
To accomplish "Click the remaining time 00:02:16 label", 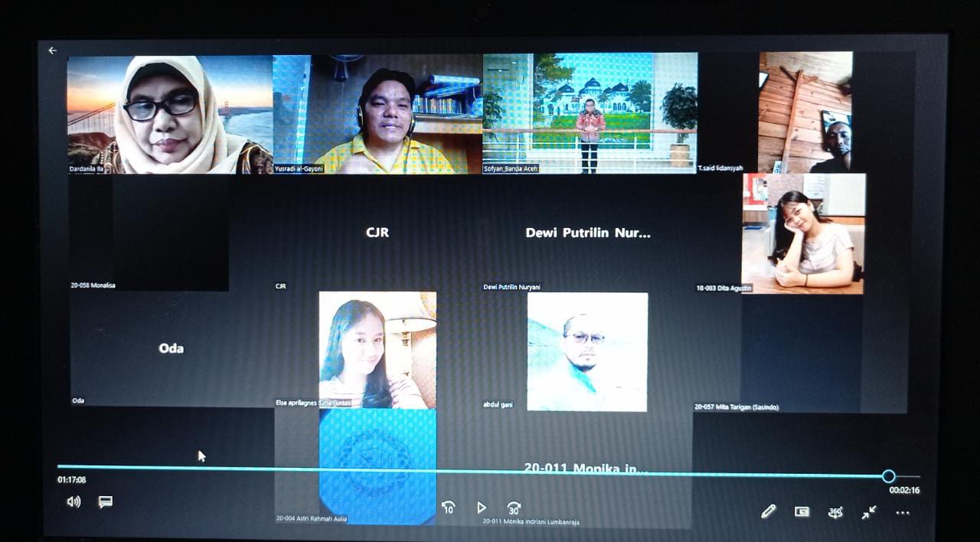I will pos(904,491).
